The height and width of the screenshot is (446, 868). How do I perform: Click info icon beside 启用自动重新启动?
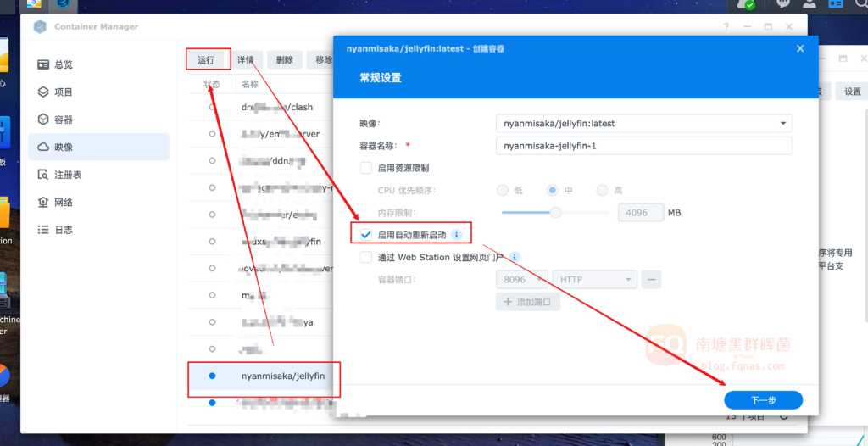point(456,235)
